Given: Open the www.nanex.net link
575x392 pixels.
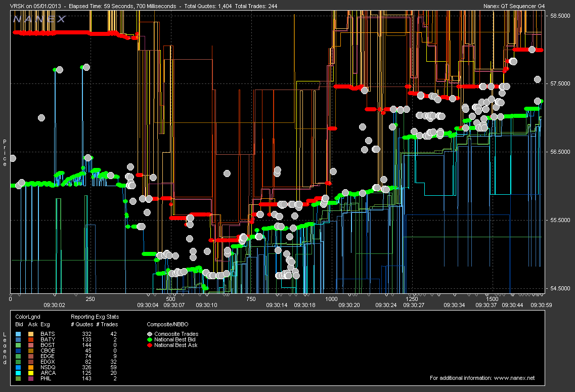Looking at the screenshot, I should tap(514, 378).
